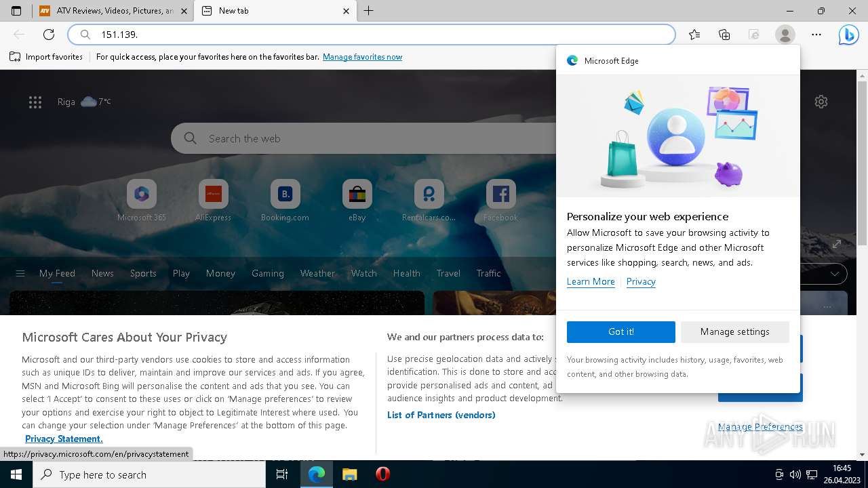
Task: Open File Explorer from the taskbar
Action: [349, 474]
